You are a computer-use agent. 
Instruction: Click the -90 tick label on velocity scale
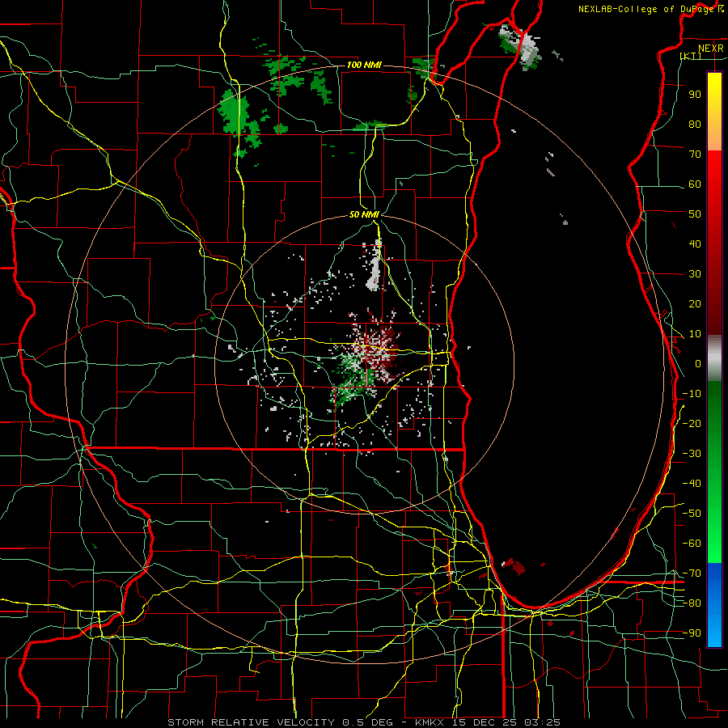coord(692,633)
